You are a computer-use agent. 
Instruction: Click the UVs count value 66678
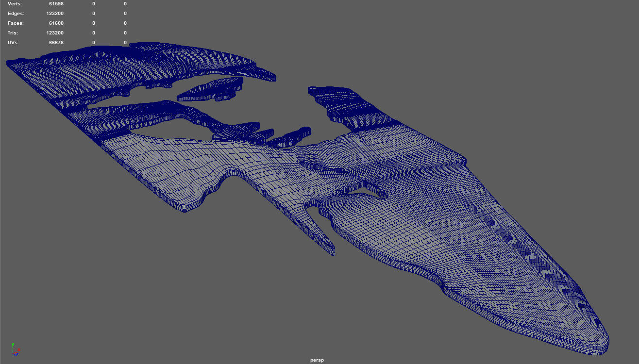click(56, 43)
